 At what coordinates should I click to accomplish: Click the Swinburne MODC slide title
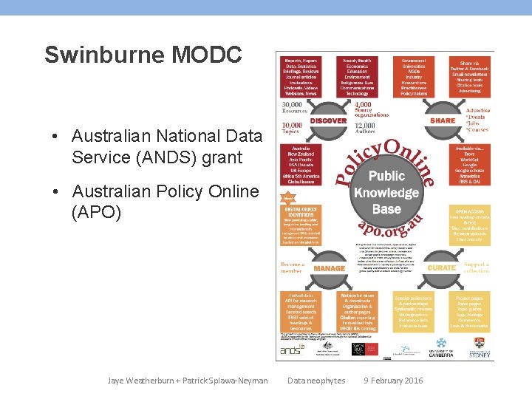pyautogui.click(x=143, y=54)
